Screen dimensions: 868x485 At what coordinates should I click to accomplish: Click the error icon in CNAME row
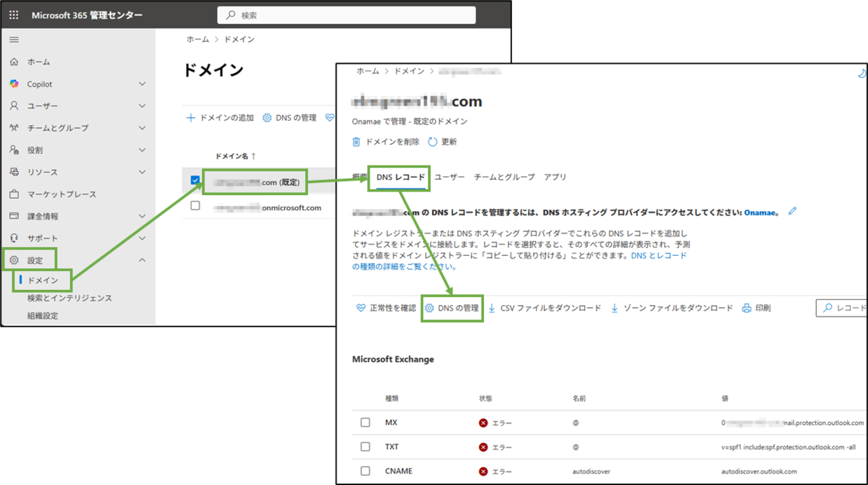(483, 471)
